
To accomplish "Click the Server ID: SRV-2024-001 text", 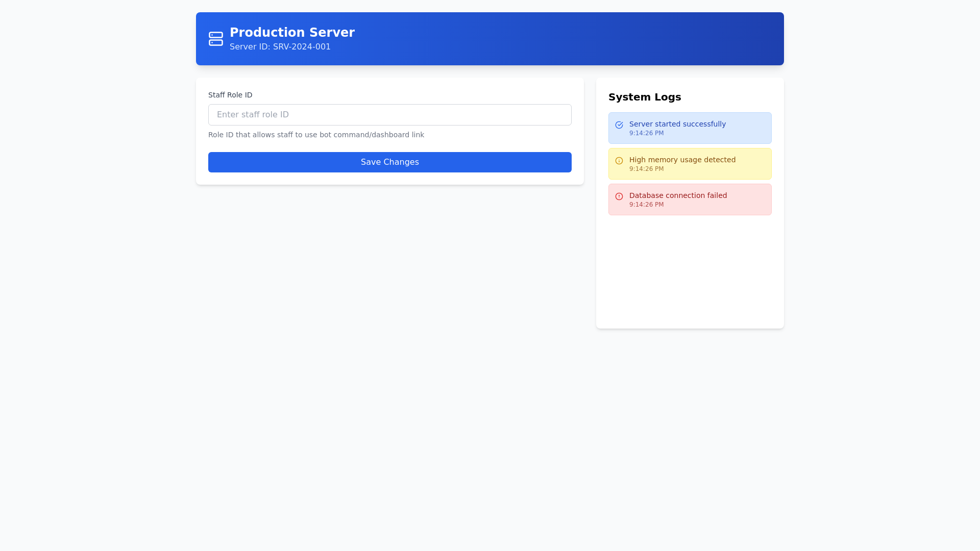I will coord(280,46).
